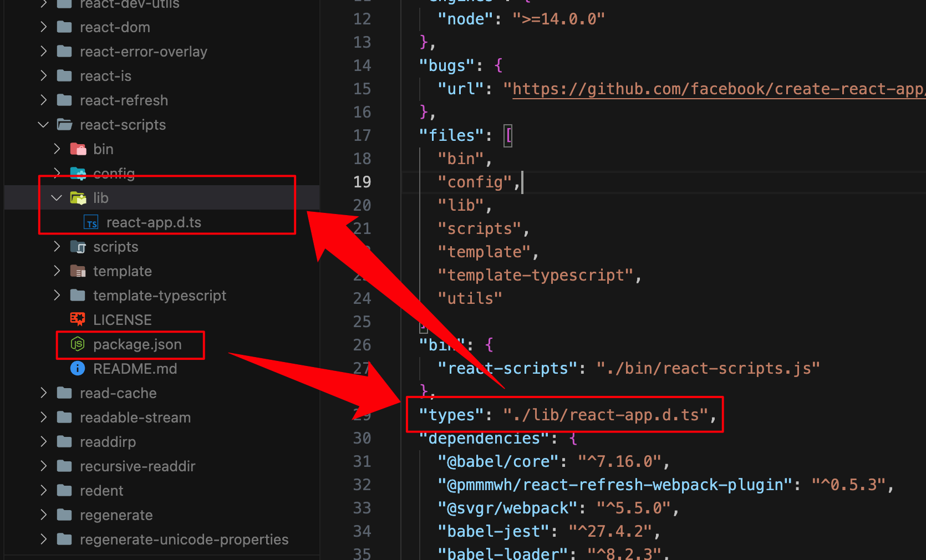This screenshot has height=560, width=926.
Task: Expand the template-typescript chevron
Action: [57, 296]
